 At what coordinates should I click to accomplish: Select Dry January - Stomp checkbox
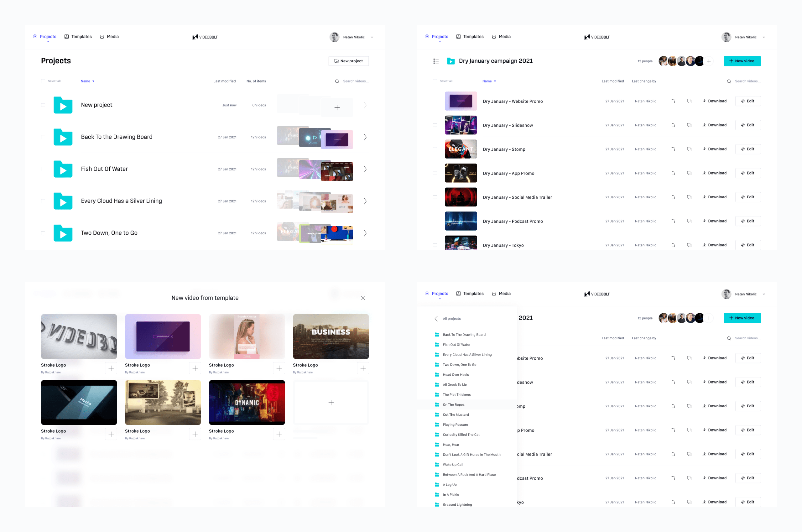435,149
